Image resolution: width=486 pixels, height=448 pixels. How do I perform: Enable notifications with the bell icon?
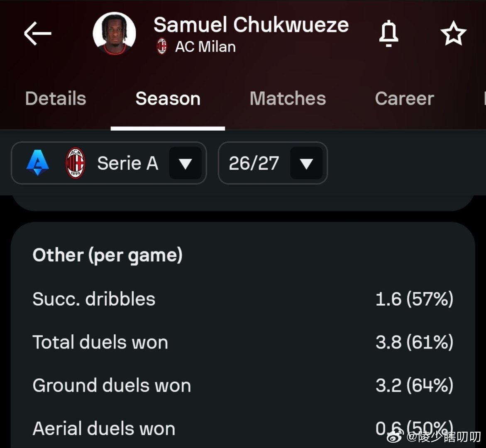(388, 34)
